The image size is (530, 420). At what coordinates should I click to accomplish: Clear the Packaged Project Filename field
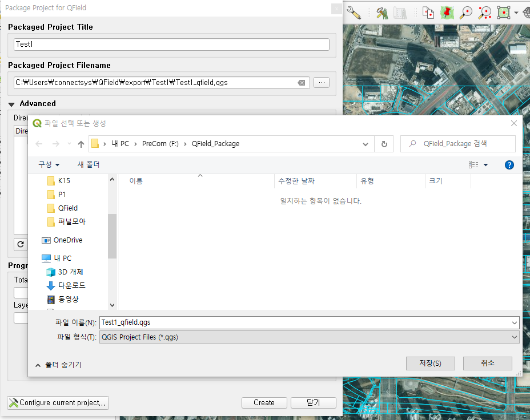[x=302, y=83]
